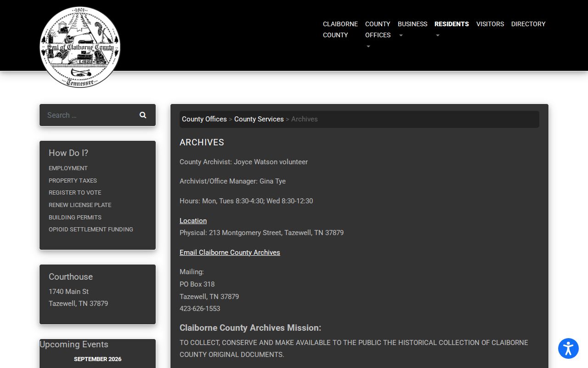
Task: Click the County Archivist Joyce Watson line
Action: 243,162
